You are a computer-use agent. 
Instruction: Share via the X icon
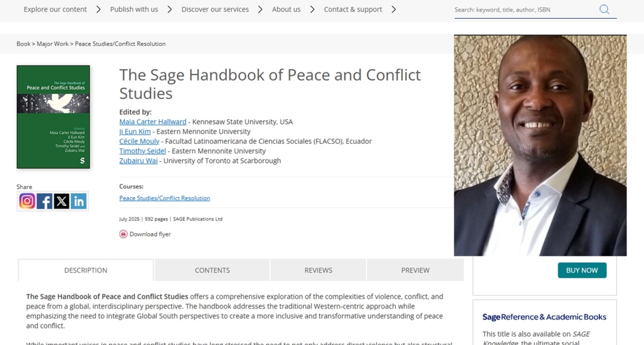pos(61,201)
